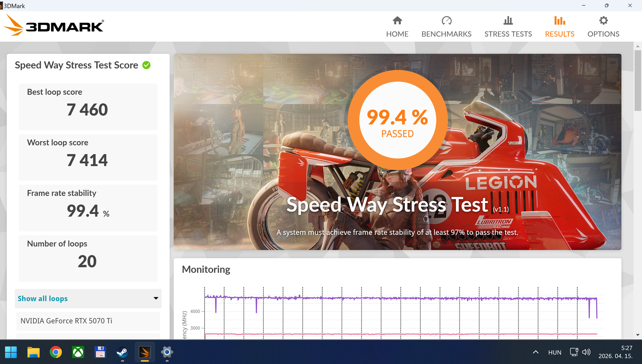The image size is (642, 364).
Task: Click the Stress Tests bar chart icon
Action: click(508, 21)
